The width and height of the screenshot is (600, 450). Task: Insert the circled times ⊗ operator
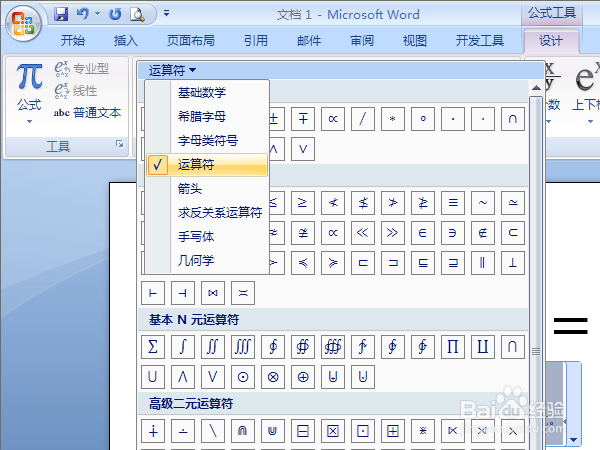point(273,377)
